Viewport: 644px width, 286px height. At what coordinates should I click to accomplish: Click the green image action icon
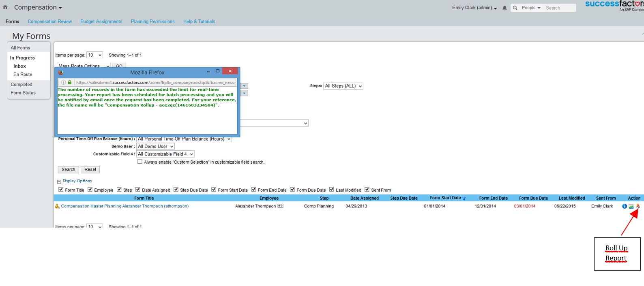(x=631, y=206)
